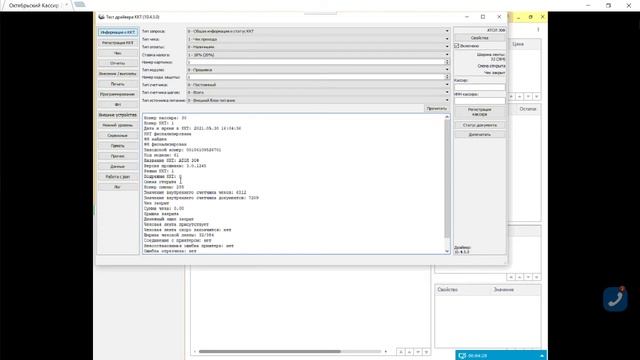Go to the Отчеты tab
The image size is (640, 360).
pyautogui.click(x=118, y=63)
